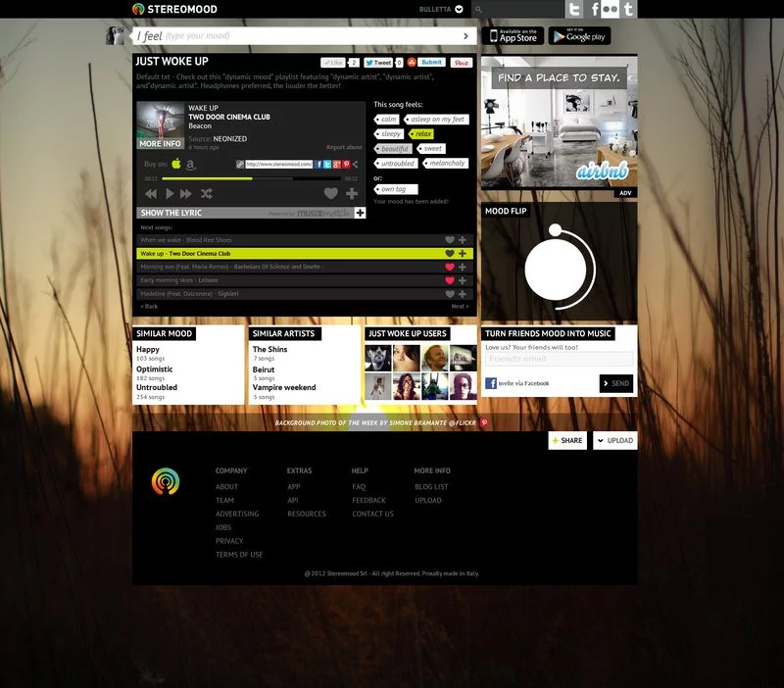
Task: Open the Facebook icon in the top bar
Action: [x=593, y=9]
